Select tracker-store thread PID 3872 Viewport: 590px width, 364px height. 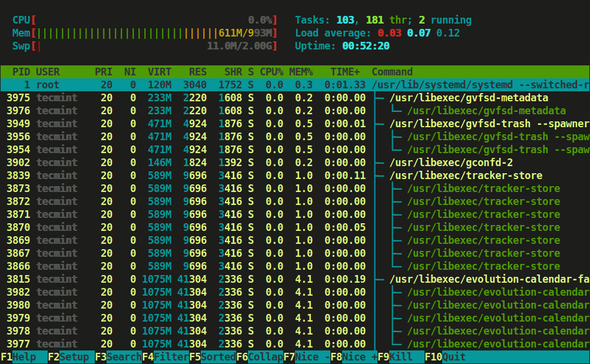295,201
